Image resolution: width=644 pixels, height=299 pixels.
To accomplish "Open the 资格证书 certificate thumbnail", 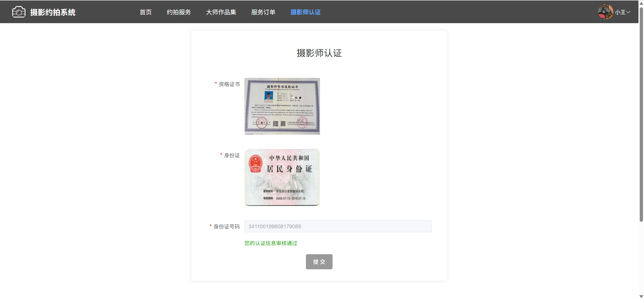I will (x=282, y=106).
